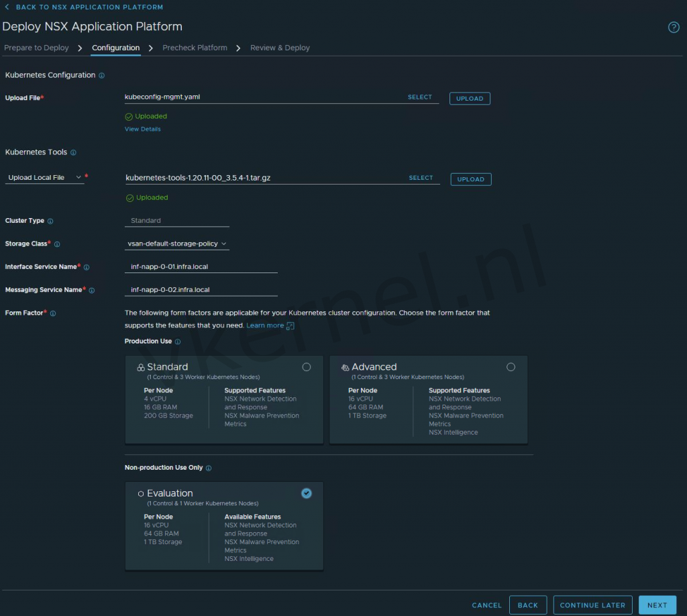Click the info icon beside Kubernetes Configuration
This screenshot has width=687, height=616.
click(102, 75)
